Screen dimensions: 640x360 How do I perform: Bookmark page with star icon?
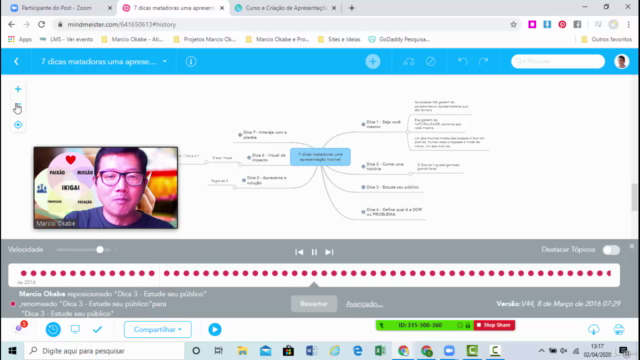pos(513,24)
